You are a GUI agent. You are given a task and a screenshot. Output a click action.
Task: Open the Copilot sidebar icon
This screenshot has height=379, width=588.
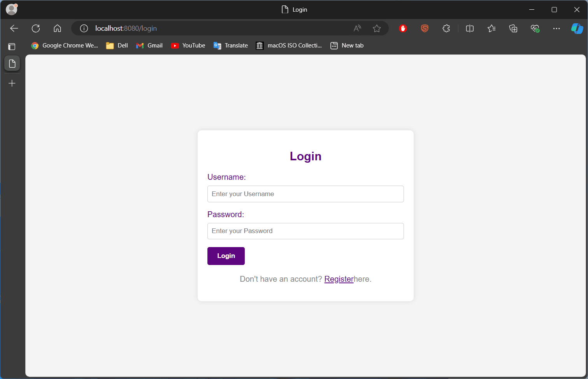pos(577,28)
